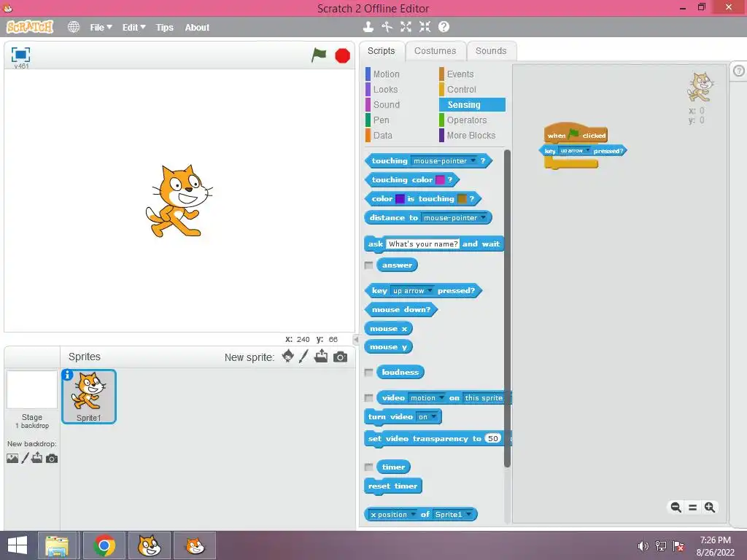747x560 pixels.
Task: Choose backdrop from library
Action: pos(12,459)
